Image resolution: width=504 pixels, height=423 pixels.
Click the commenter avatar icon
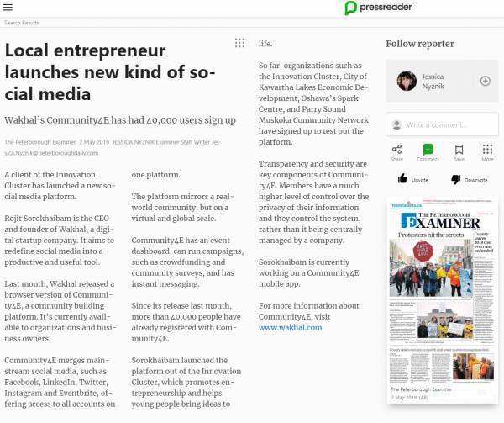click(x=396, y=124)
